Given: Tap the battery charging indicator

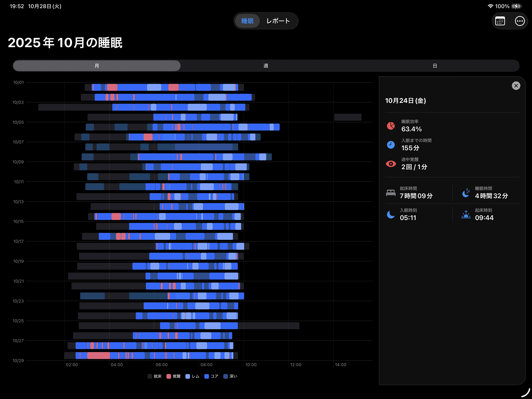Looking at the screenshot, I should [x=516, y=6].
